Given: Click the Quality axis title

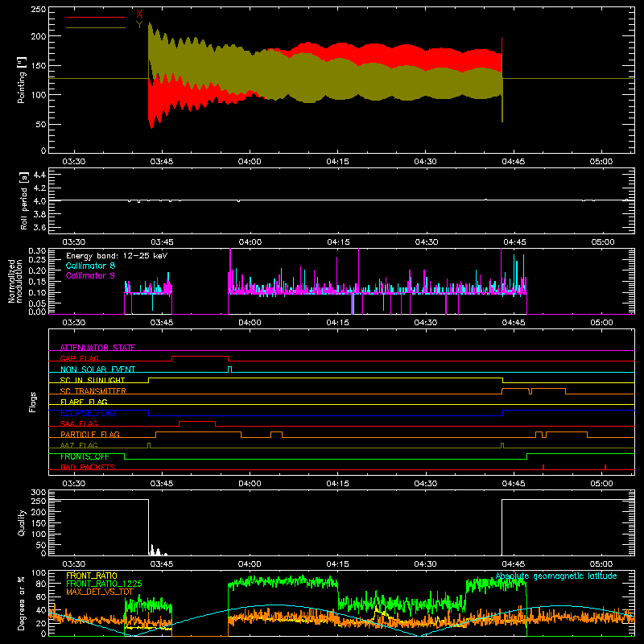Looking at the screenshot, I should pos(22,522).
